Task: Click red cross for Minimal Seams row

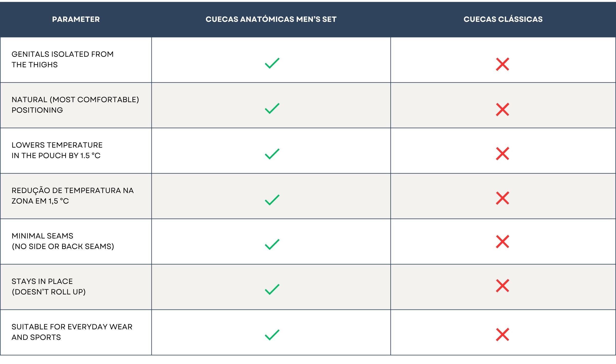Action: (x=502, y=242)
